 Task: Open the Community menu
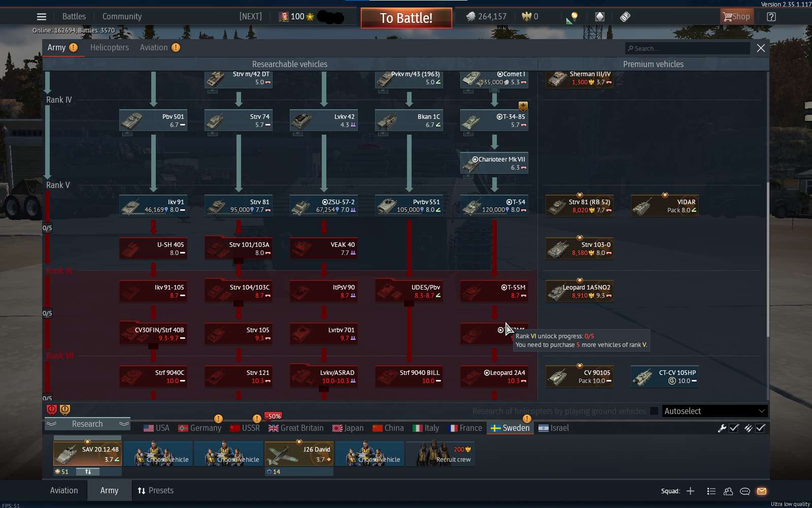122,17
